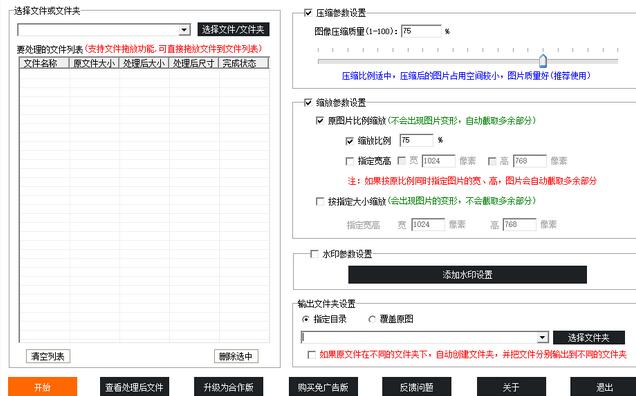636x396 pixels.
Task: Toggle the auto-create folders checkbox in red text
Action: point(312,355)
